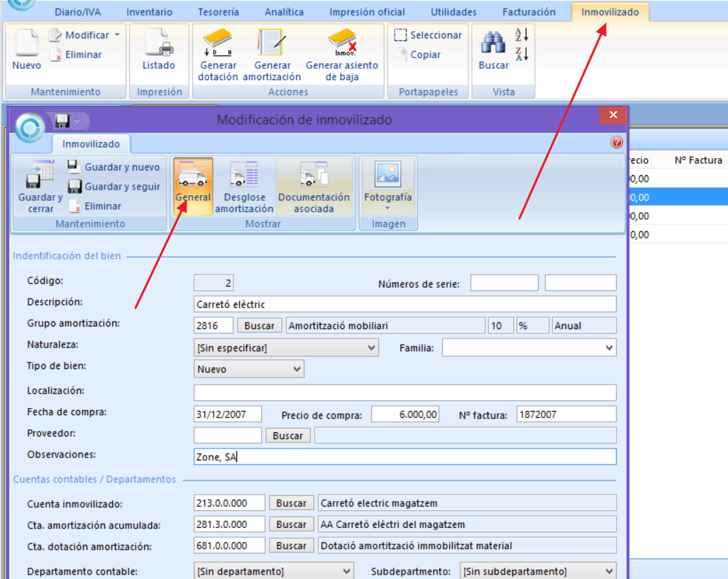The width and height of the screenshot is (728, 579).
Task: Sort ascending with A-Z icon
Action: (522, 35)
